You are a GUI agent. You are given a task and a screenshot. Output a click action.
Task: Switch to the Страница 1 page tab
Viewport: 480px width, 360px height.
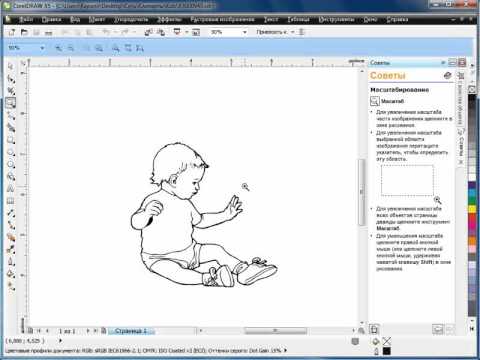point(131,331)
